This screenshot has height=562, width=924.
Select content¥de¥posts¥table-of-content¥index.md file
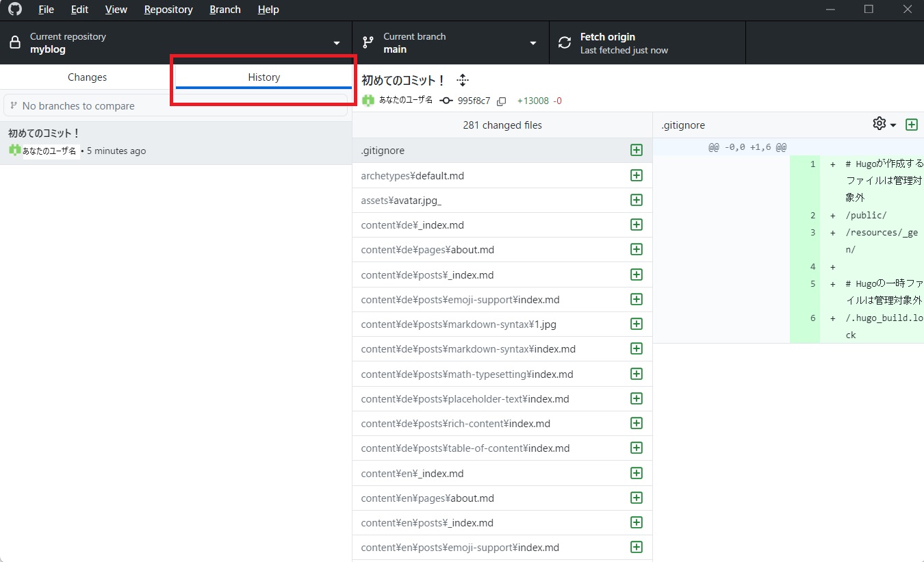coord(502,448)
